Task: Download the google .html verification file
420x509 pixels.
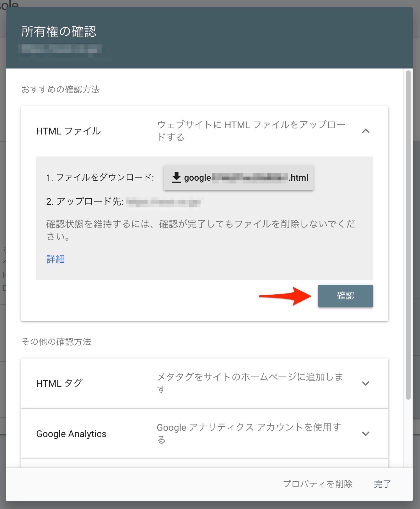Action: point(239,178)
